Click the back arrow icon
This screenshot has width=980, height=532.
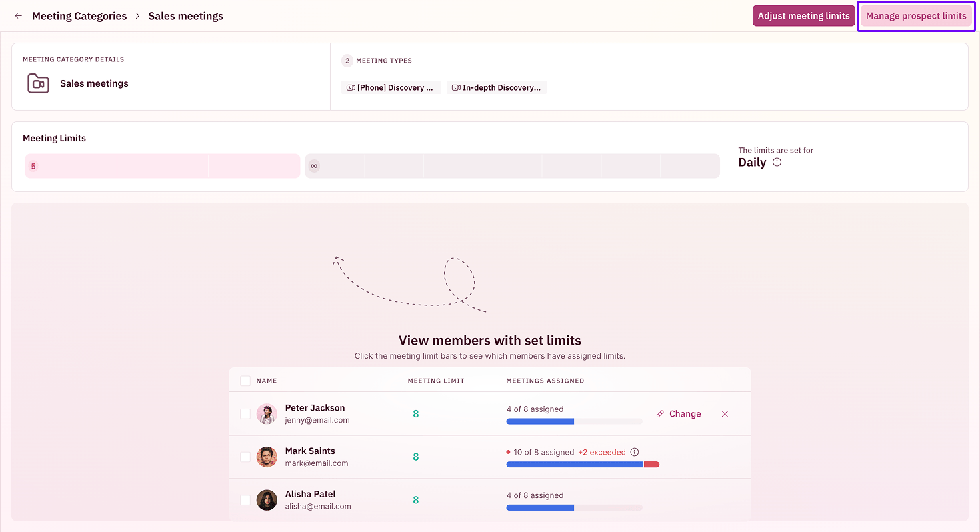(x=18, y=16)
